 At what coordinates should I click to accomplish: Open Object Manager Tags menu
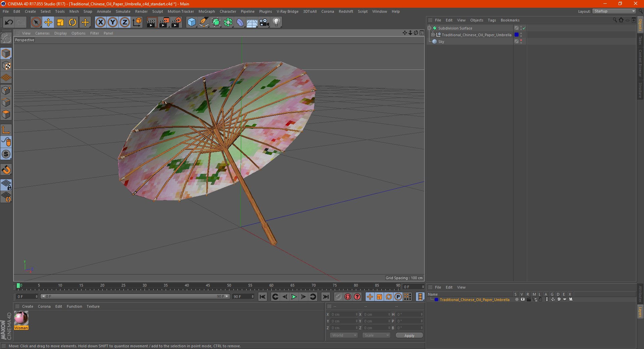pos(492,20)
